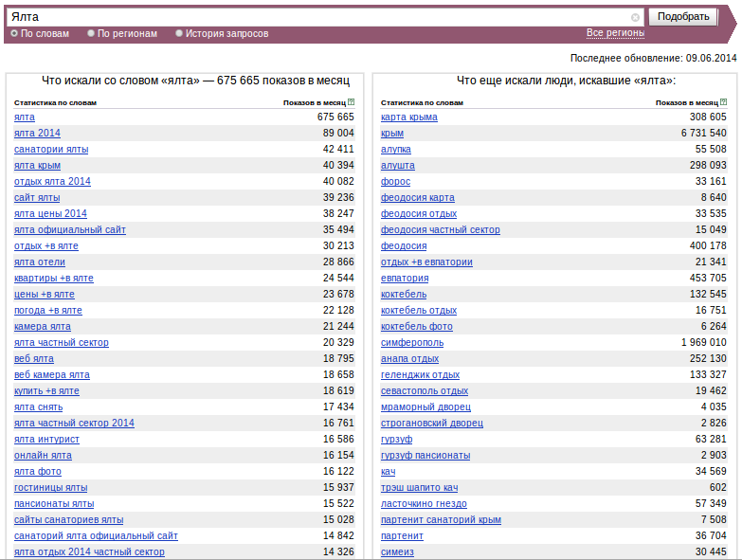Image resolution: width=742 pixels, height=560 pixels.
Task: Open the коктебель фото link
Action: [417, 326]
